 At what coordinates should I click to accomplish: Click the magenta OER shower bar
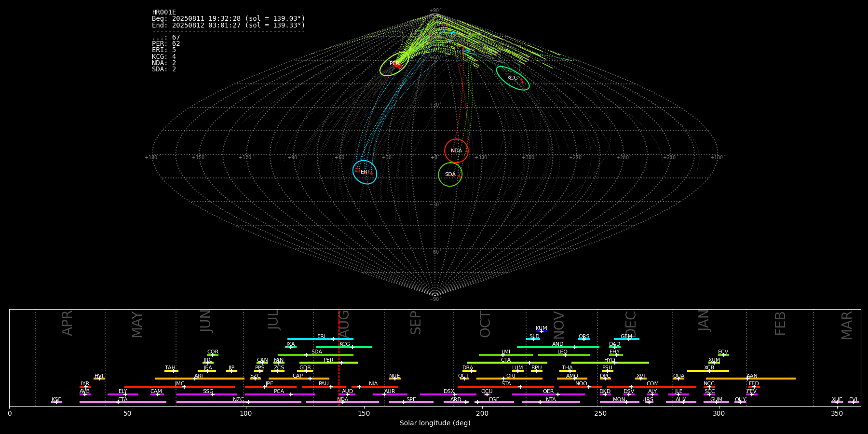pyautogui.click(x=548, y=394)
